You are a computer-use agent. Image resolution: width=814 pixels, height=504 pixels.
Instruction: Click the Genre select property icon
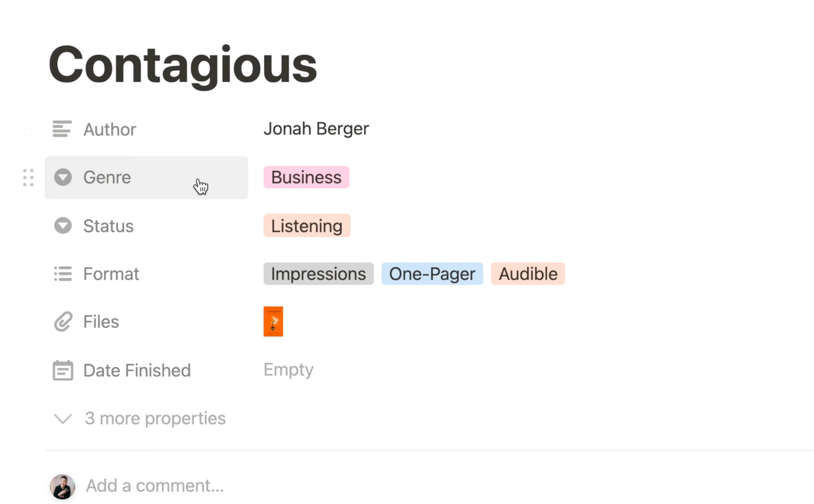tap(63, 177)
